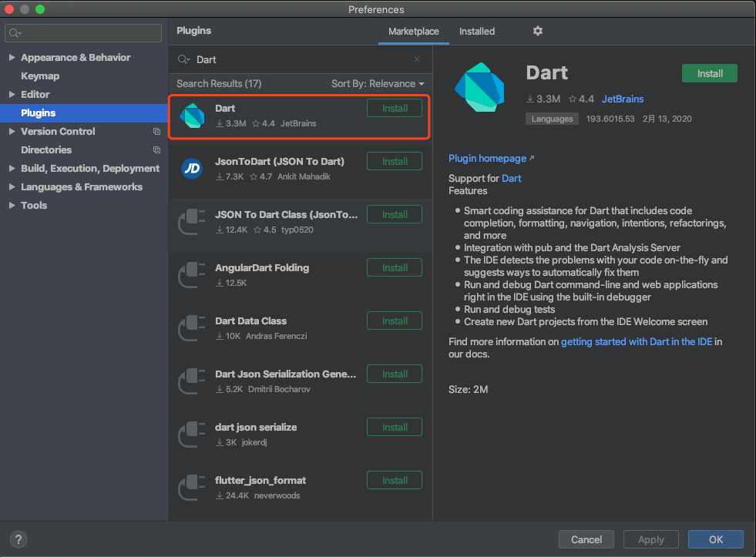
Task: Expand Languages & Frameworks section
Action: tap(12, 187)
